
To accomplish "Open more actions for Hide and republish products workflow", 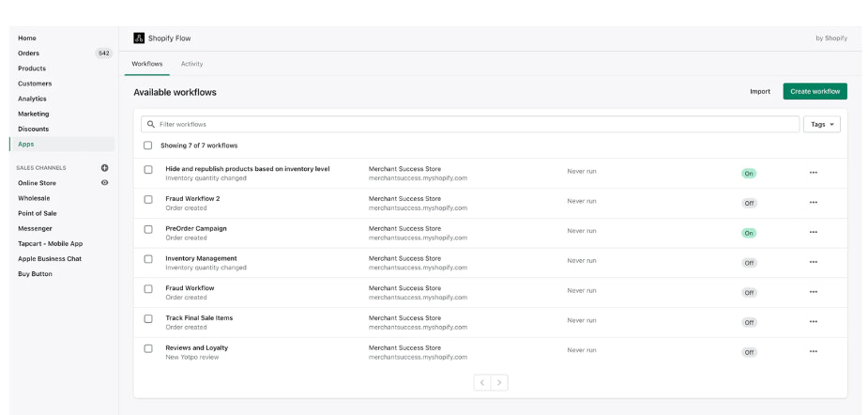I will pyautogui.click(x=814, y=173).
